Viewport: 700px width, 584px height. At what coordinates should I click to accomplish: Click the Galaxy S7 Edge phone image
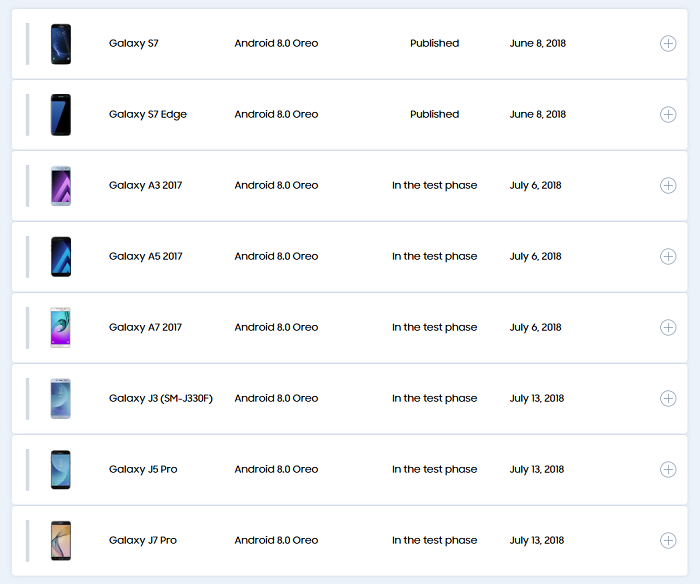pos(61,115)
